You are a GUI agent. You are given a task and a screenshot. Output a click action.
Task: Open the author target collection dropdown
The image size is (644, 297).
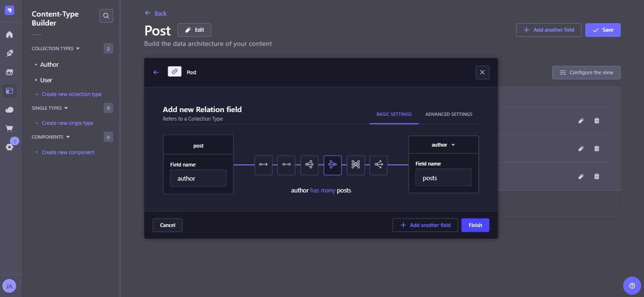tap(443, 145)
